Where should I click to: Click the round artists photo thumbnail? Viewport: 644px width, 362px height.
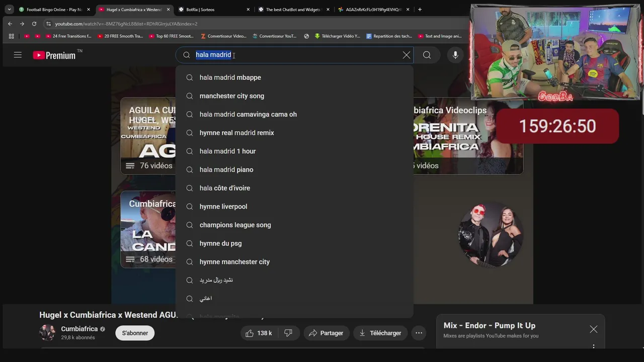point(491,234)
